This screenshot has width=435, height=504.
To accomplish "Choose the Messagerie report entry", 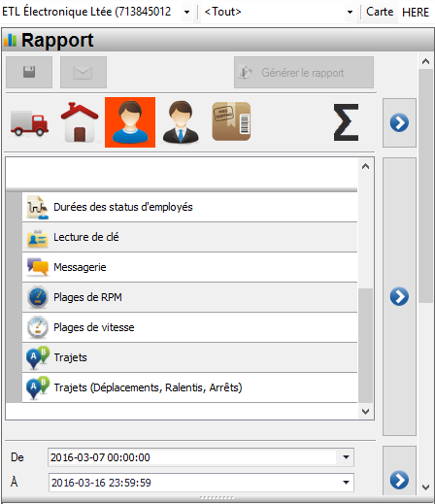I will (189, 267).
